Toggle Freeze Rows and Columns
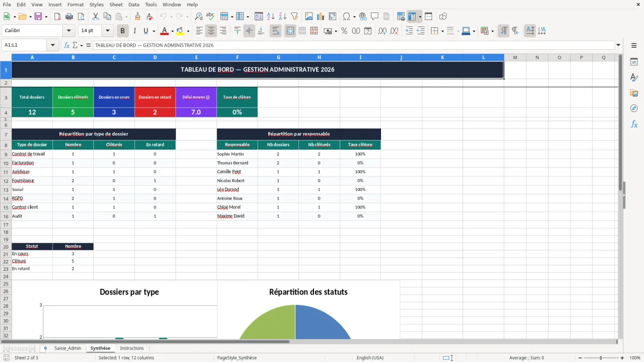Viewport: 644px width, 362px height. point(412,17)
